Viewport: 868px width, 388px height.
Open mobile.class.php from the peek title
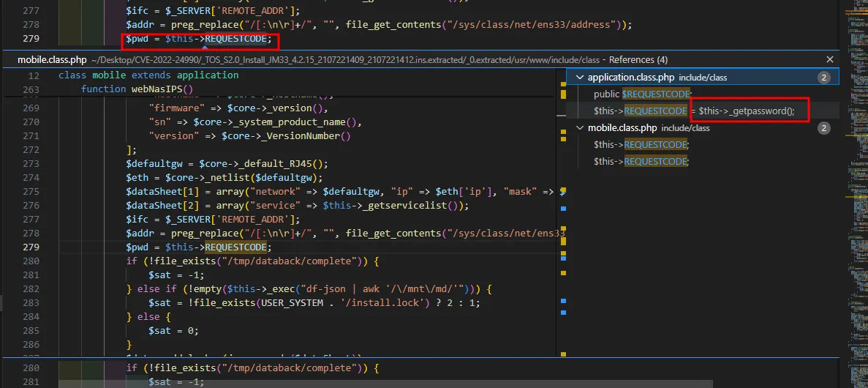click(x=51, y=59)
